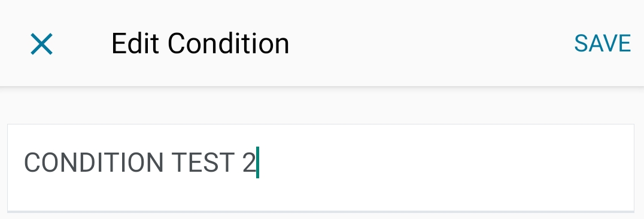The width and height of the screenshot is (644, 219).
Task: Click the Edit Condition title text
Action: point(200,44)
